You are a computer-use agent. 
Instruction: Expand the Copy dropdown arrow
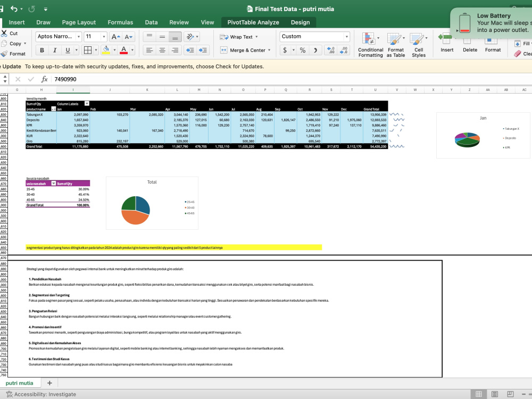pyautogui.click(x=25, y=44)
